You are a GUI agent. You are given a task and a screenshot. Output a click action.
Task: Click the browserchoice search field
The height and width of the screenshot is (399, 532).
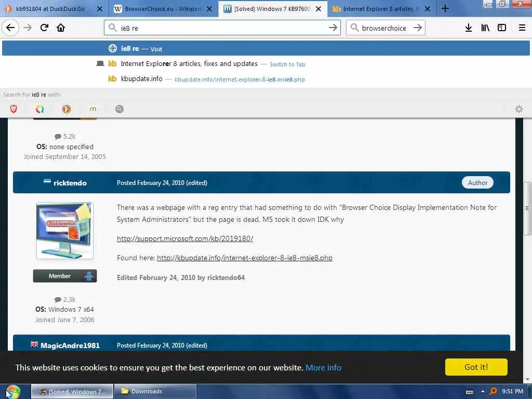(385, 28)
